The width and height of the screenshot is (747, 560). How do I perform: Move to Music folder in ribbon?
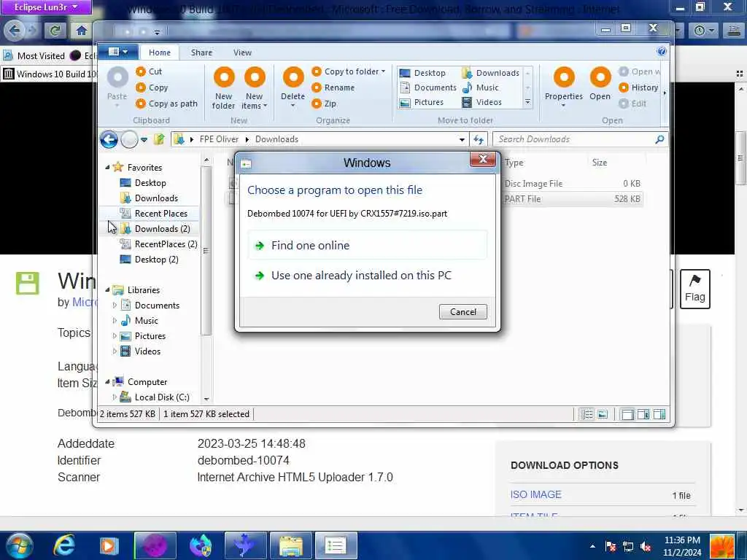[x=480, y=87]
